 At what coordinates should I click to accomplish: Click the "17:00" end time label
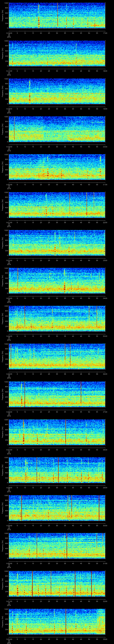pos(105,33)
